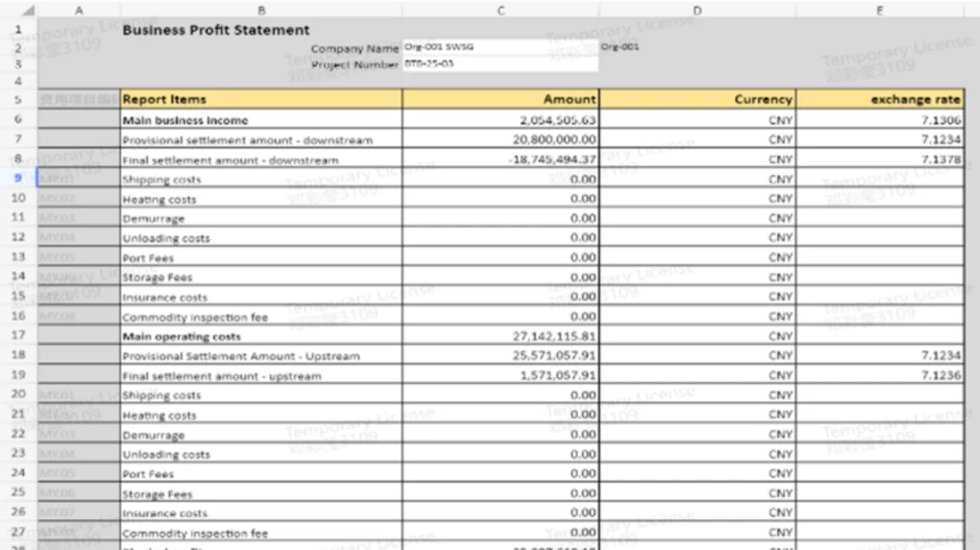Click exchange rate 7.1378
Image resolution: width=980 pixels, height=550 pixels.
click(x=880, y=160)
